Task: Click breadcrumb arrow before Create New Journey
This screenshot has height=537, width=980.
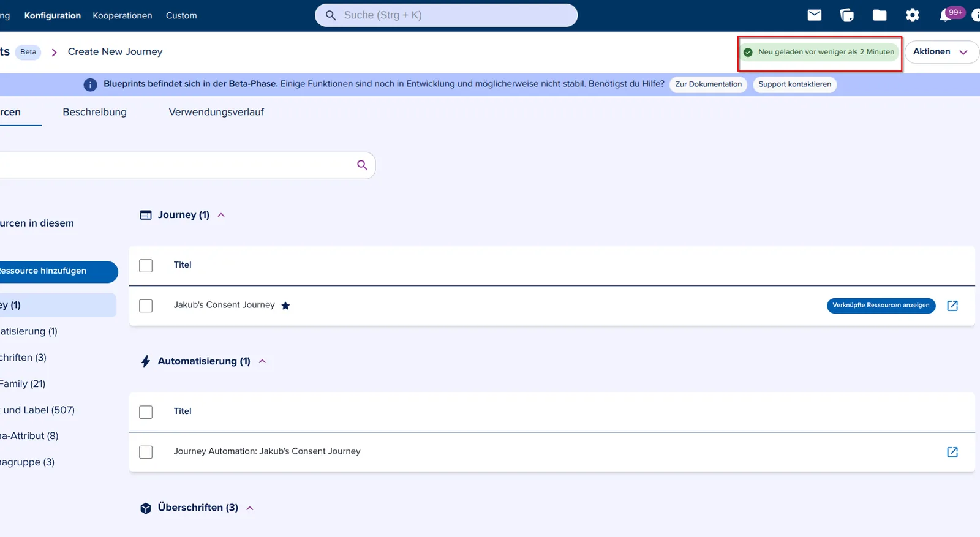Action: tap(55, 53)
